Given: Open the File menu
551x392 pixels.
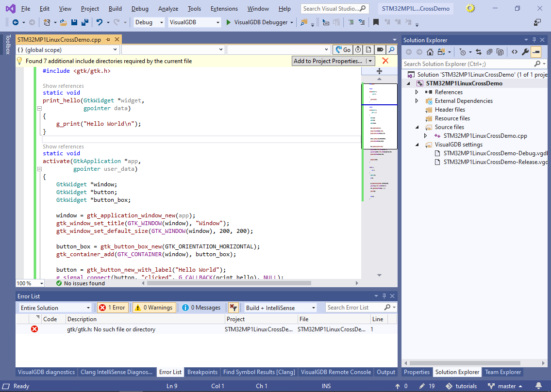Looking at the screenshot, I should coord(26,9).
